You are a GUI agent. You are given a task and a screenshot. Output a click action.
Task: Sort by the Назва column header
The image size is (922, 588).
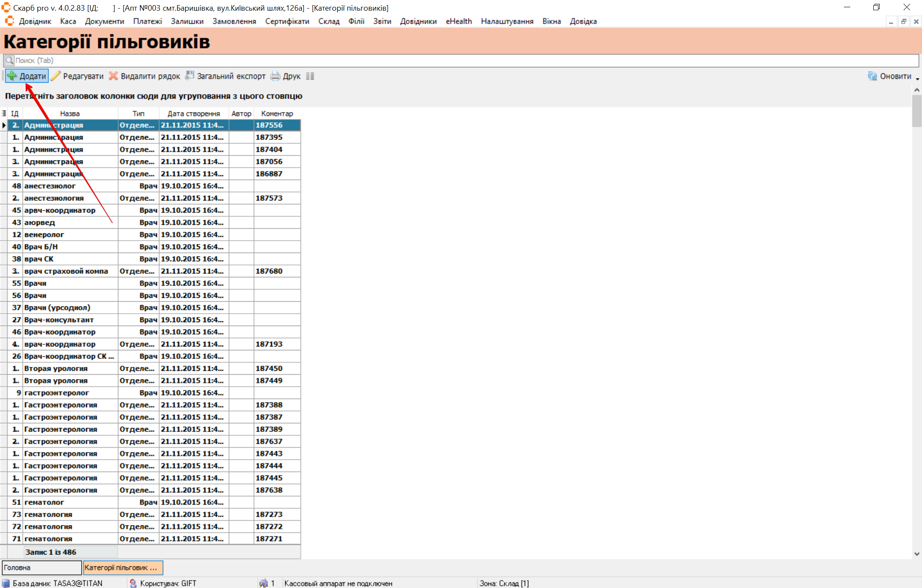[70, 114]
